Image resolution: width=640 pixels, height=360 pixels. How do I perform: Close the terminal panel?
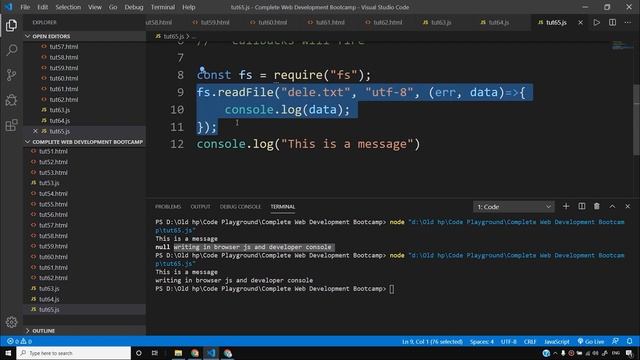coord(628,207)
